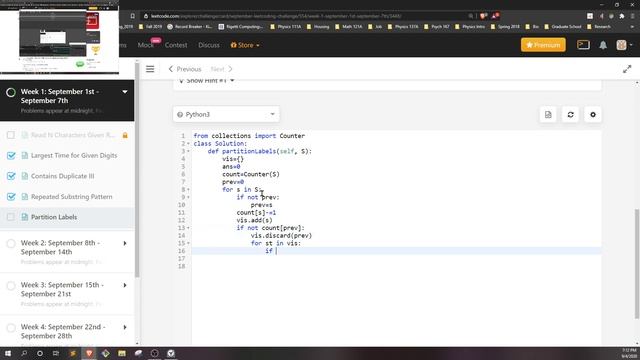Open Repeated Substring Pattern problem
The width and height of the screenshot is (640, 360).
click(71, 197)
